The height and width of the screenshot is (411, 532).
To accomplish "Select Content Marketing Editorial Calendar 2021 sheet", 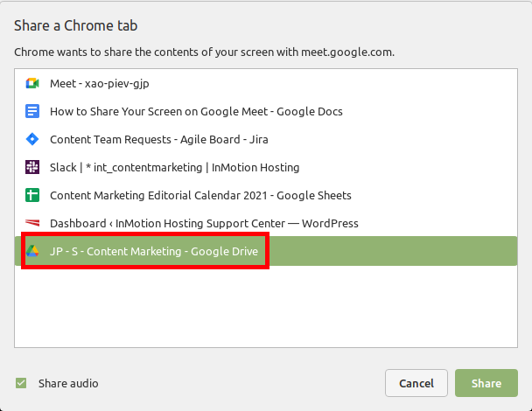I will pos(200,195).
